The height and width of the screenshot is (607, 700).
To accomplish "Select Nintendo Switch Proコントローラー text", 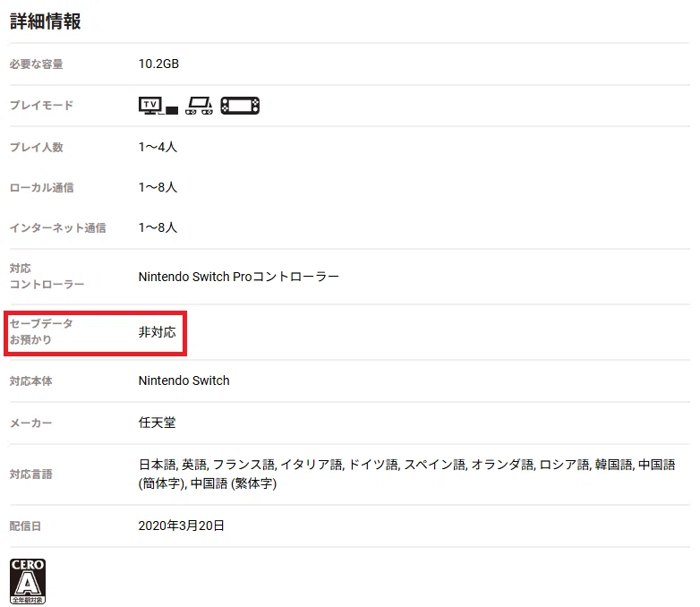I will point(239,277).
